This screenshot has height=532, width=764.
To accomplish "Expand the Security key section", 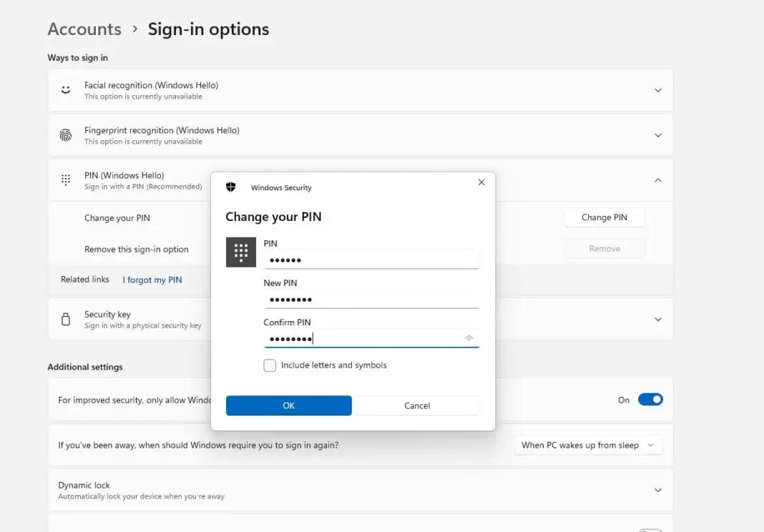I will click(x=657, y=319).
